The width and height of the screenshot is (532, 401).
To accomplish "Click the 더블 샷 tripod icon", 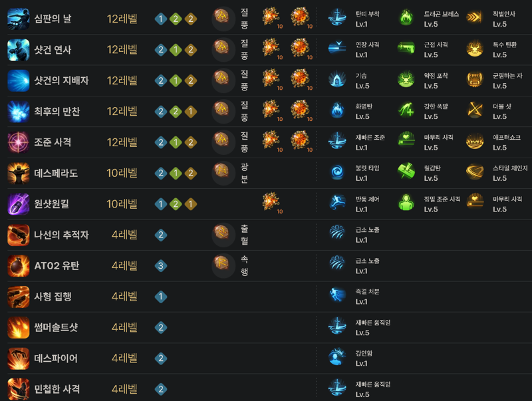I will (475, 110).
